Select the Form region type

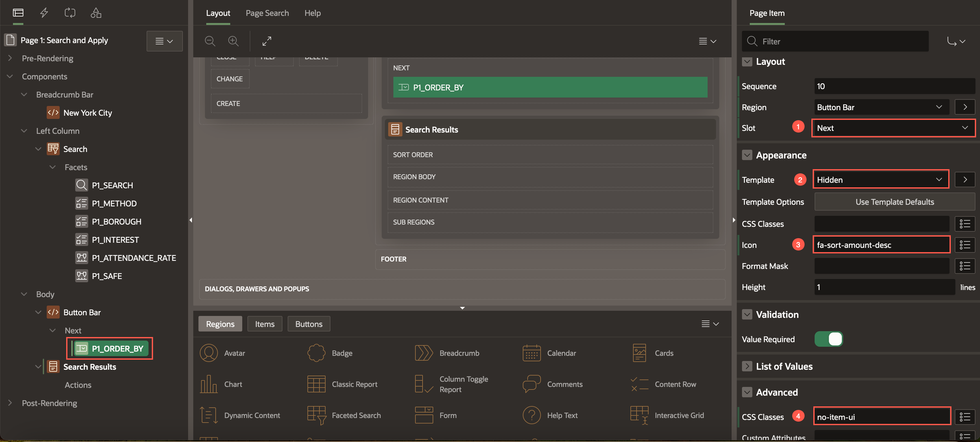click(x=436, y=415)
